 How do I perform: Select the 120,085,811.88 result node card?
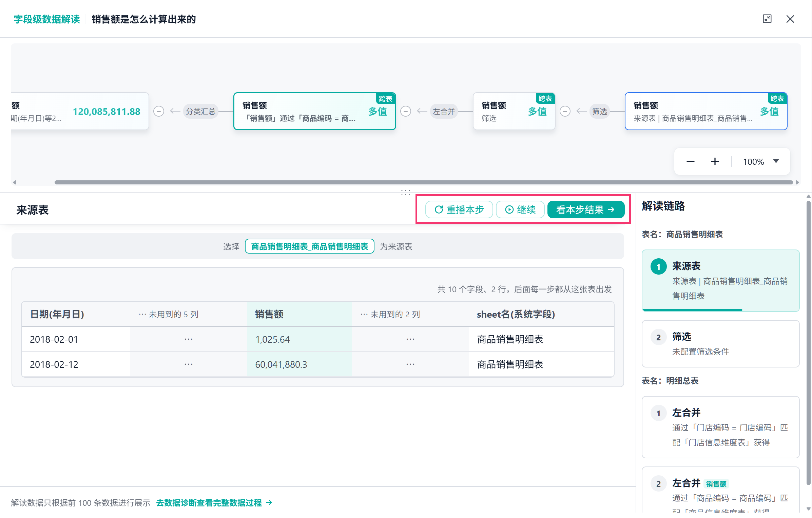pos(80,111)
